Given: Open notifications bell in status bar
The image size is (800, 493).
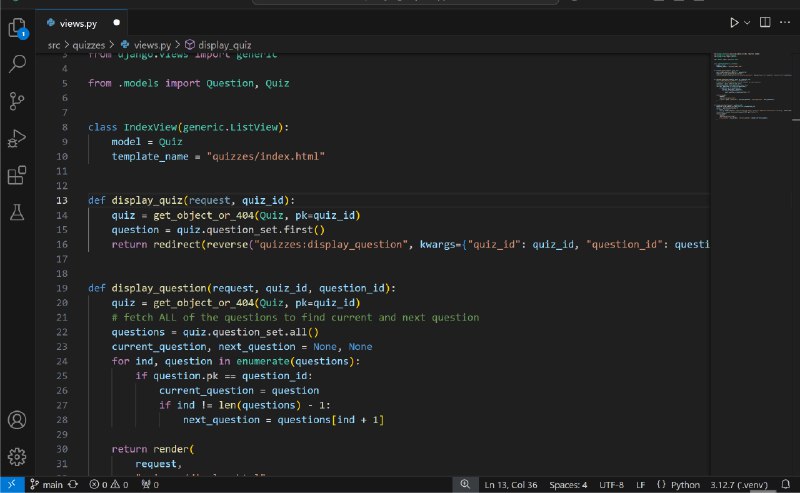Looking at the screenshot, I should pos(786,484).
